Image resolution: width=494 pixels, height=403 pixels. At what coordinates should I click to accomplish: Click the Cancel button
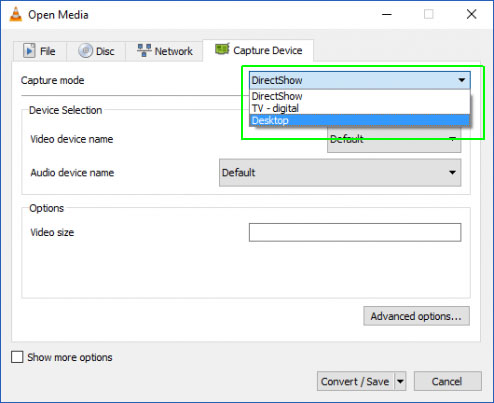(447, 381)
